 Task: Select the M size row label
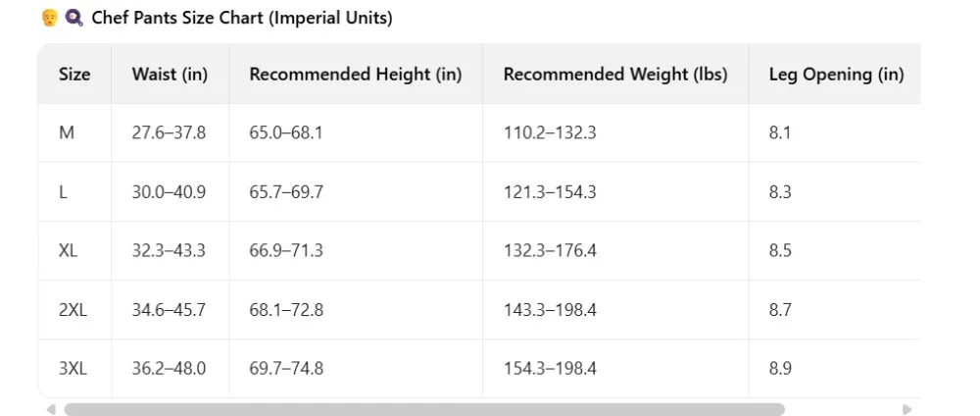click(67, 132)
